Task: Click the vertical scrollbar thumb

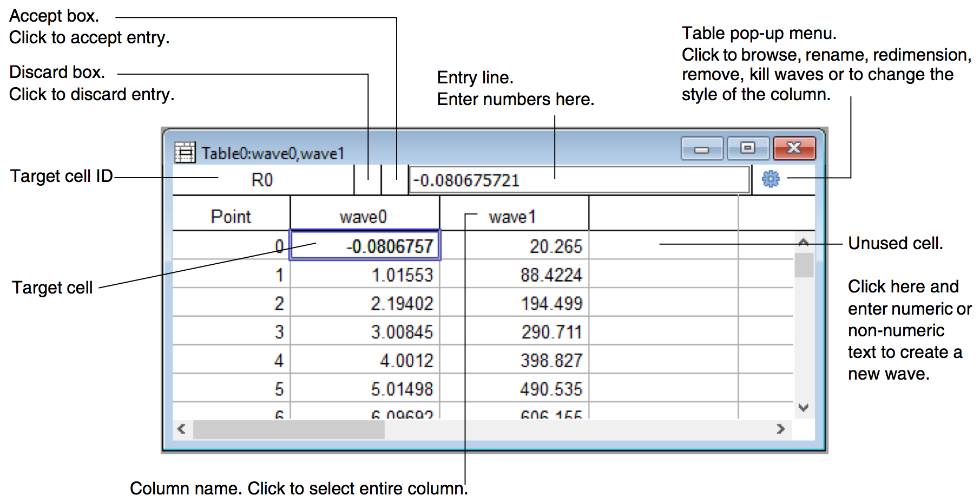Action: [804, 265]
